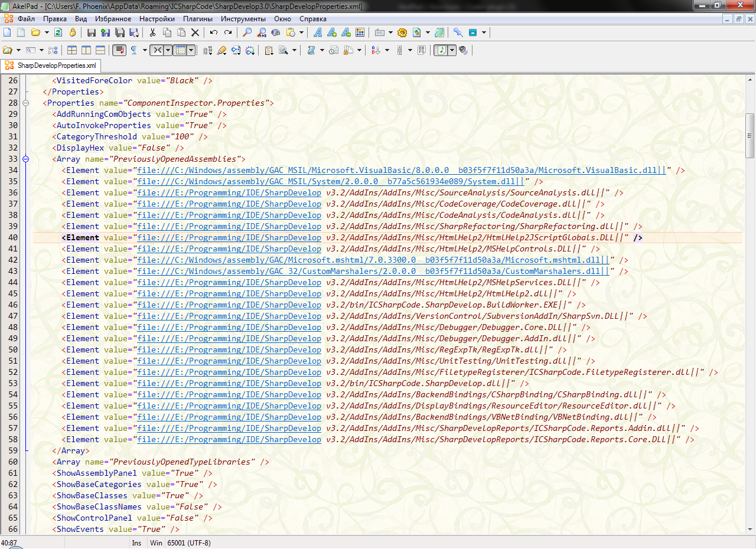The width and height of the screenshot is (756, 549).
Task: Click the SharpDevelop link on line 36
Action: (x=229, y=192)
